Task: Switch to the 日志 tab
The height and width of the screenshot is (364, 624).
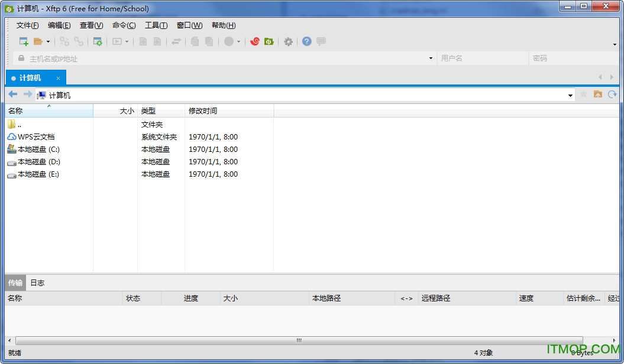Action: click(x=37, y=282)
